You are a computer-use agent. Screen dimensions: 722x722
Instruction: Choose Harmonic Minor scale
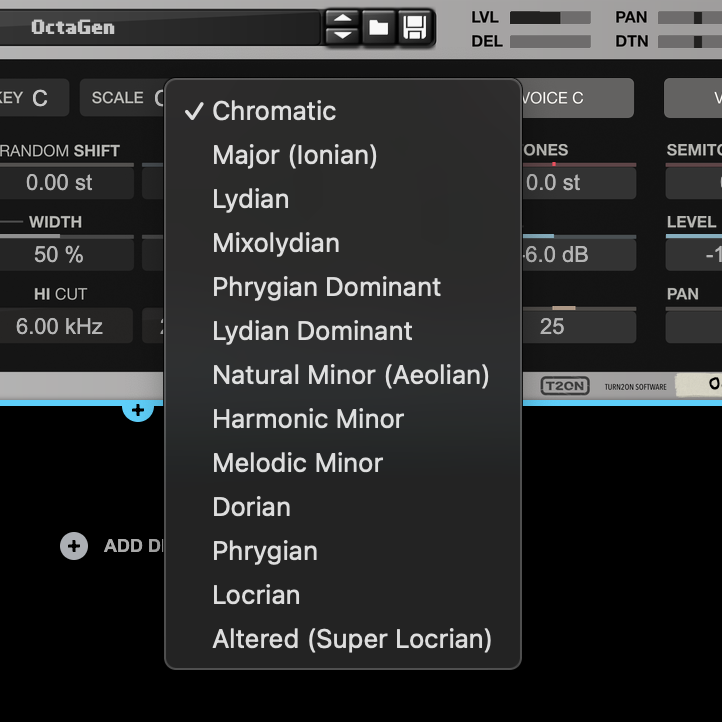343,419
